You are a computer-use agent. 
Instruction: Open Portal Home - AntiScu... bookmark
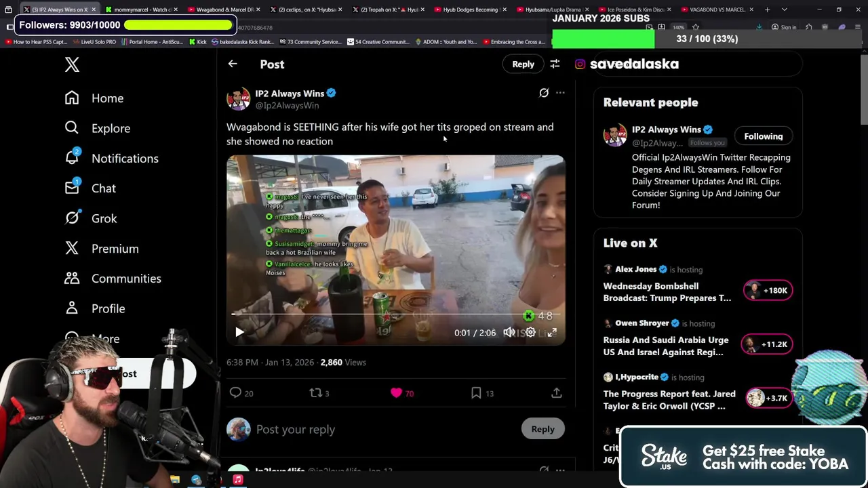152,42
